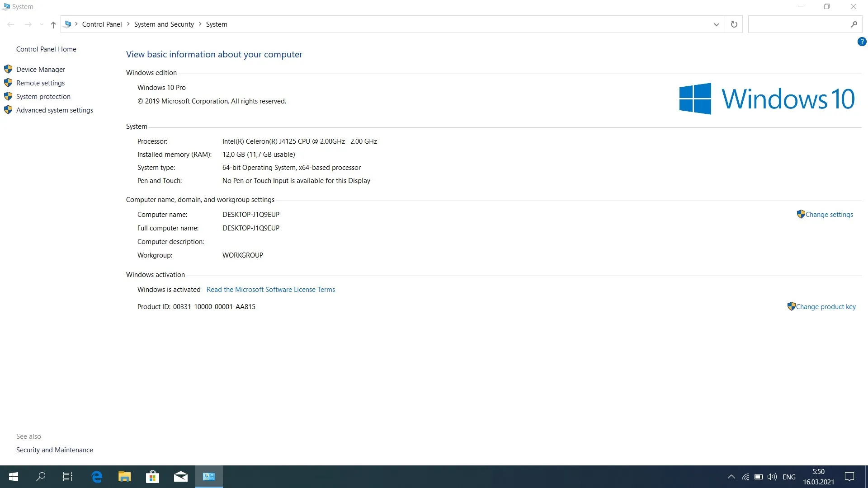868x488 pixels.
Task: Click the refresh icon beside address bar
Action: coord(734,24)
